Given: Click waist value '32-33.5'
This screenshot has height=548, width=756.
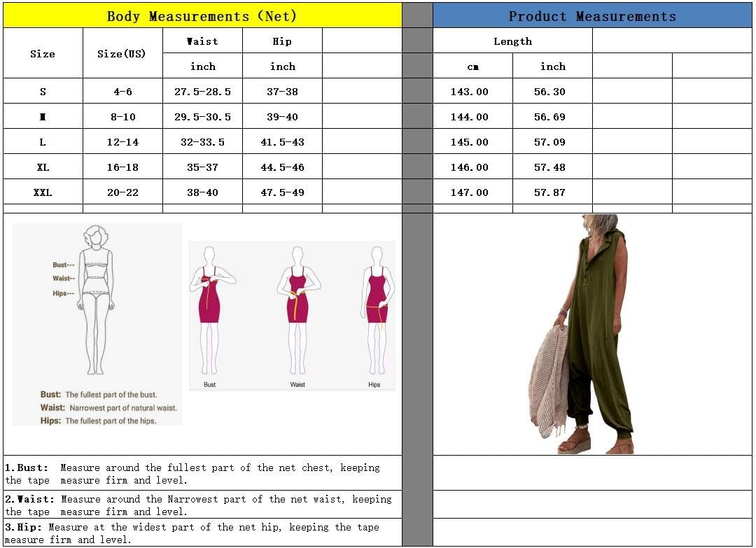Looking at the screenshot, I should point(202,141).
